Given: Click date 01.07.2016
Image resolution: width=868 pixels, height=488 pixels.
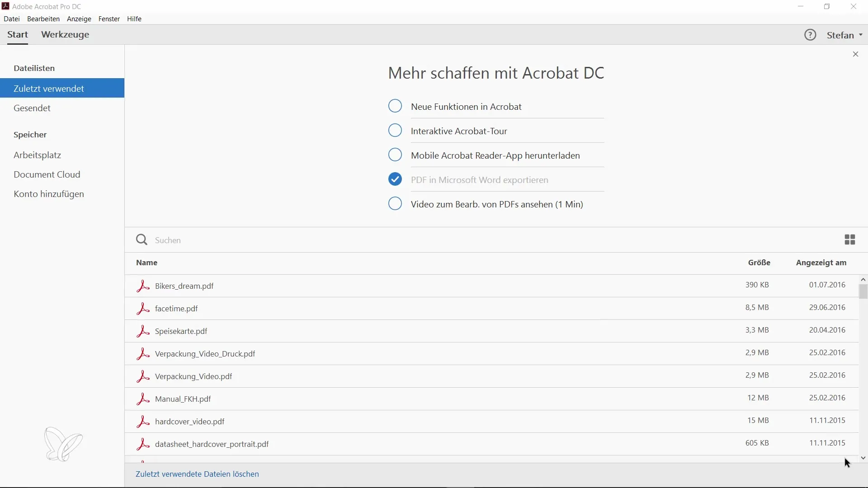Looking at the screenshot, I should click(x=827, y=285).
